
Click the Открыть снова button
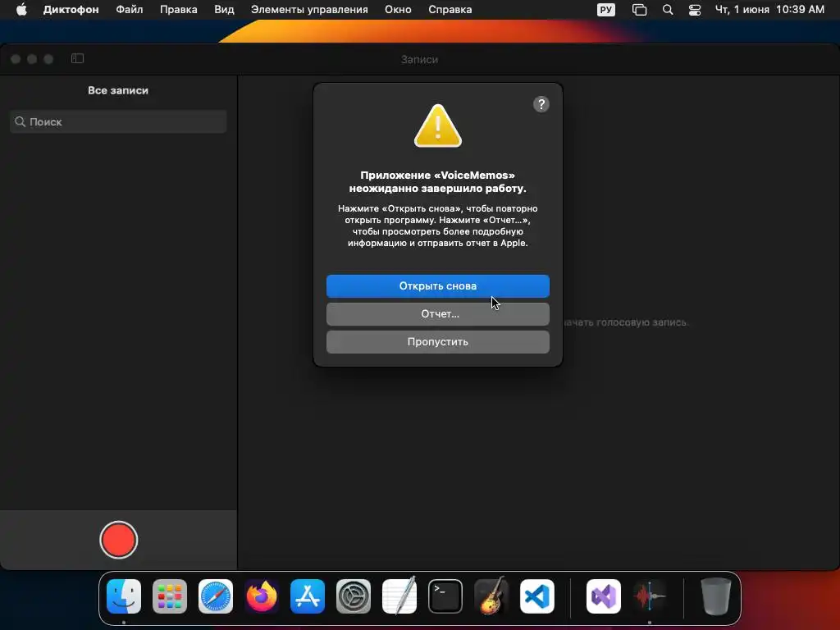438,286
